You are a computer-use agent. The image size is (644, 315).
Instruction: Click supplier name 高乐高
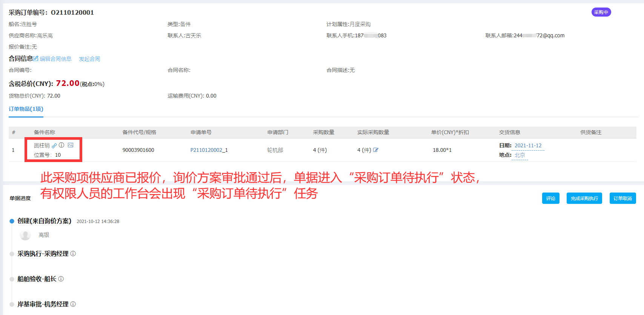point(45,35)
